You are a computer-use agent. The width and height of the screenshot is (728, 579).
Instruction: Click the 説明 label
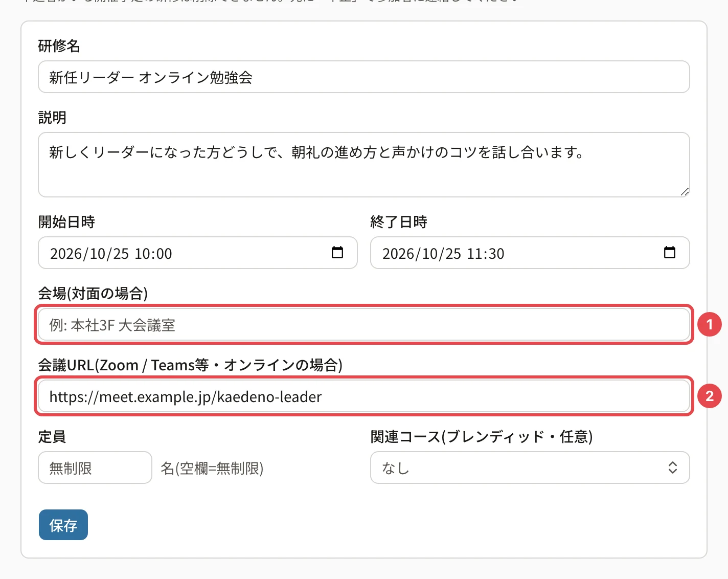(x=52, y=118)
